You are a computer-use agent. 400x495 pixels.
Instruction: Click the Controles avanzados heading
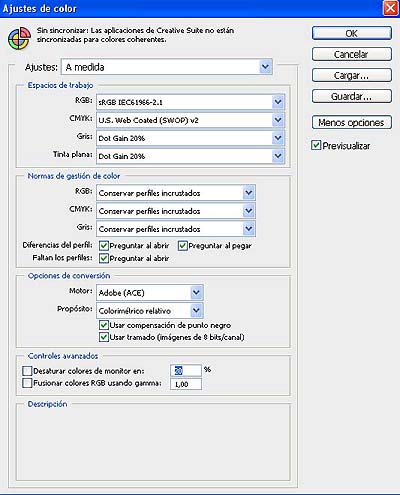pos(63,356)
